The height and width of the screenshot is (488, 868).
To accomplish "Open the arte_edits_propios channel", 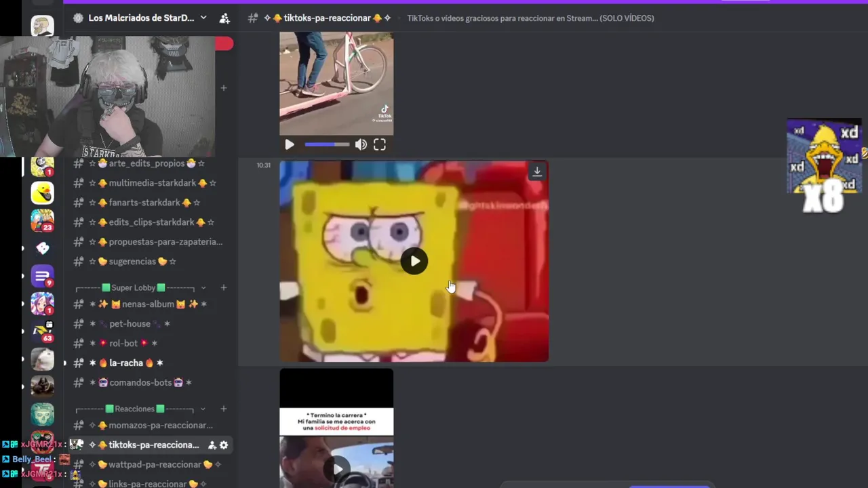I will [148, 163].
